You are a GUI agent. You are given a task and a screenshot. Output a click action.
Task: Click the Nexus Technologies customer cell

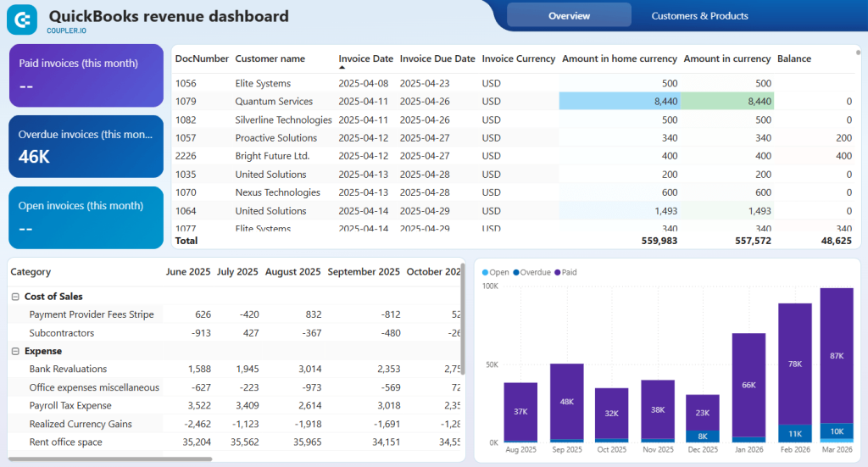coord(277,192)
